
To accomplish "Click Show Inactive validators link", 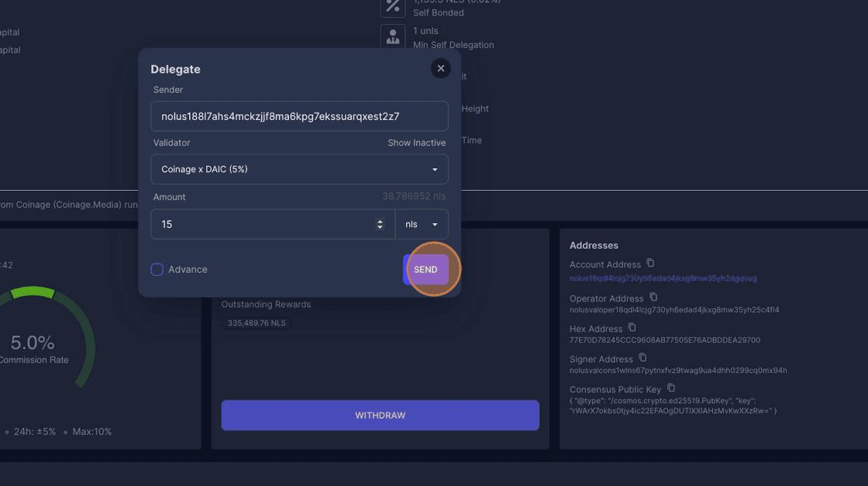I will (416, 143).
